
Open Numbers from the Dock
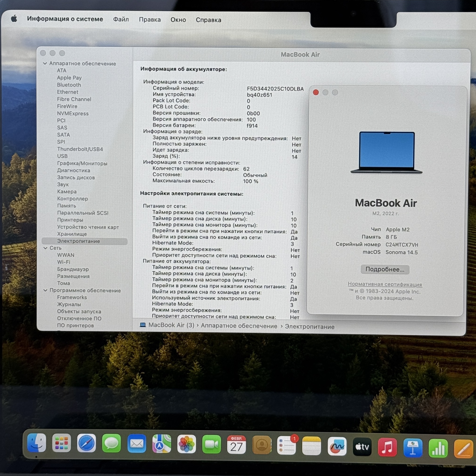pos(438,448)
